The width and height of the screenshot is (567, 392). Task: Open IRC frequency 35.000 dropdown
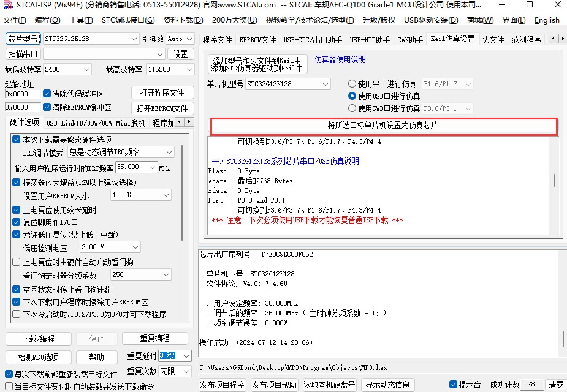[136, 167]
